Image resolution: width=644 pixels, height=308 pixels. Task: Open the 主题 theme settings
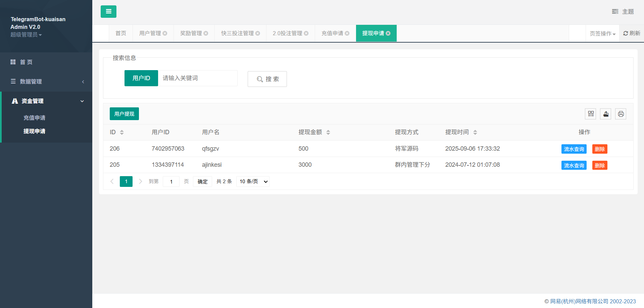[623, 11]
